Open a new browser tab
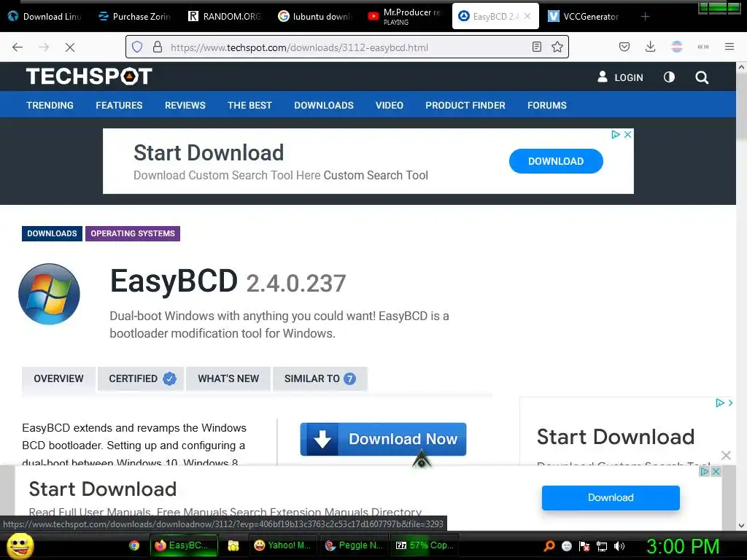747x560 pixels. [645, 17]
